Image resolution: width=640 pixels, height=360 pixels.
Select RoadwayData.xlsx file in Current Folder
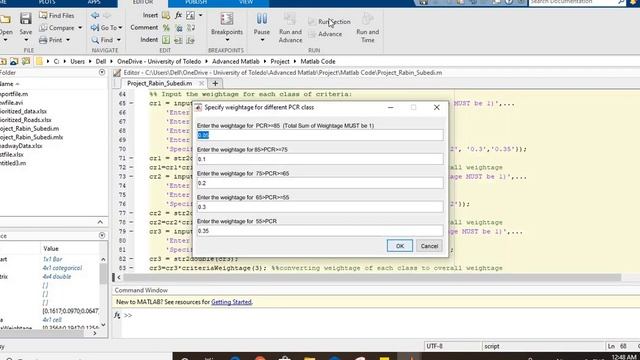click(21, 146)
